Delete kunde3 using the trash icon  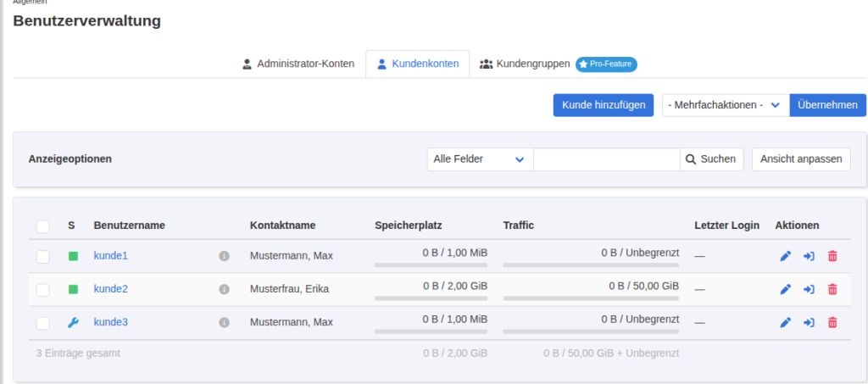click(x=832, y=323)
